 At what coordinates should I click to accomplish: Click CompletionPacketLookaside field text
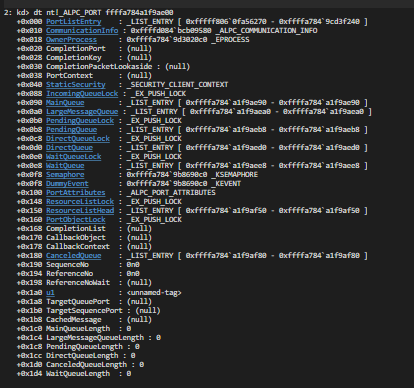pyautogui.click(x=99, y=67)
